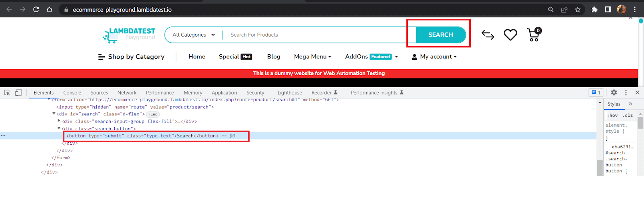The width and height of the screenshot is (644, 217).
Task: Click the flex badge on the search div
Action: 153,114
